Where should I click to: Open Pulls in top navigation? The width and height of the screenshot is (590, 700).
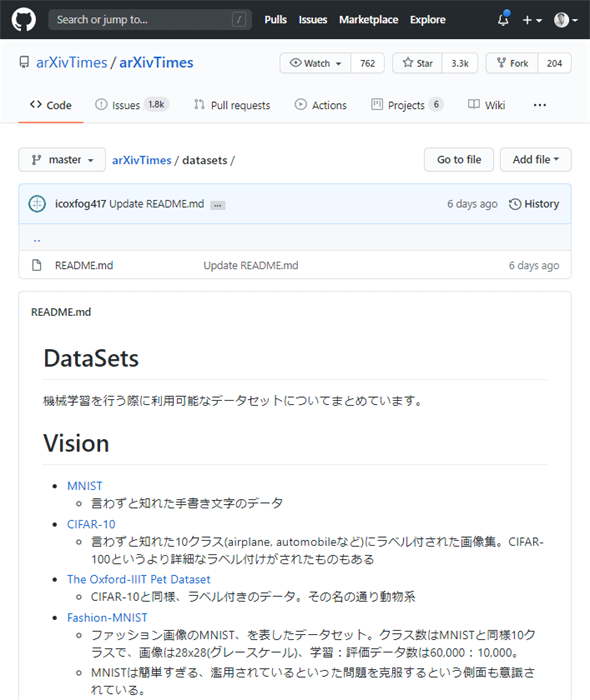(x=275, y=20)
